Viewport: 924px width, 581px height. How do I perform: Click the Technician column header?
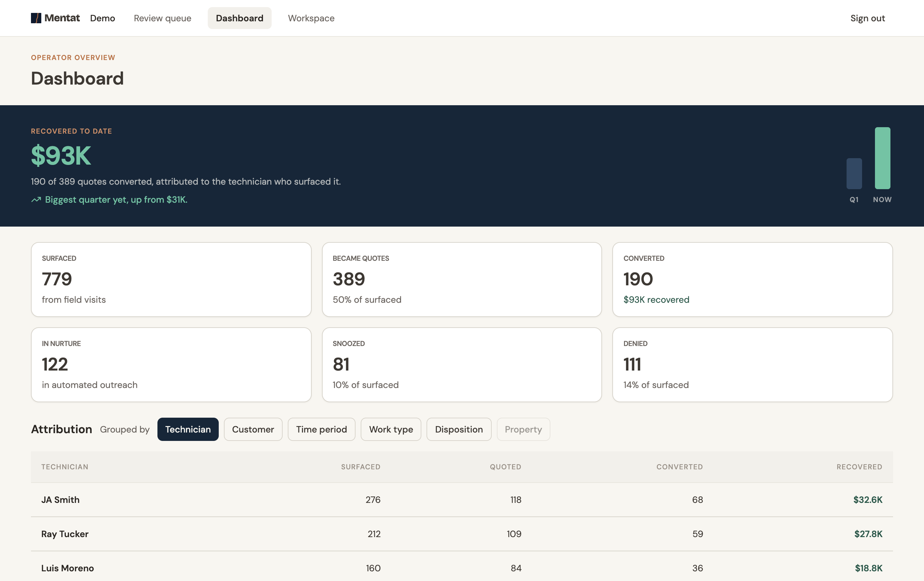pos(65,467)
